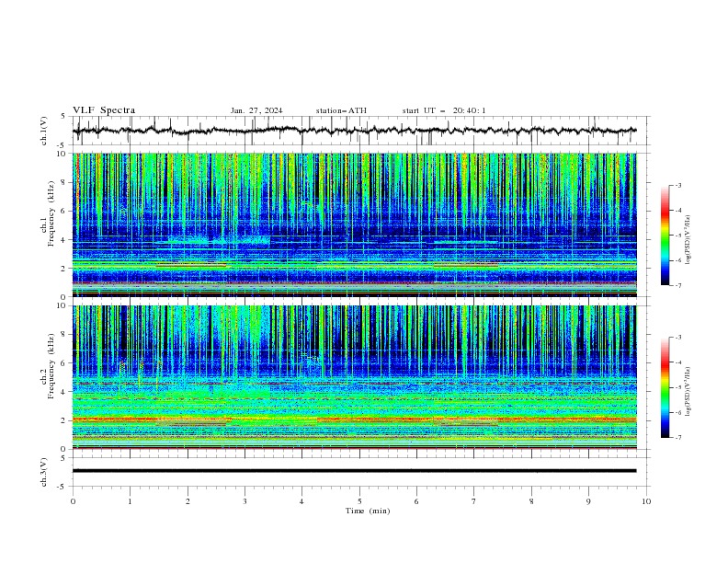Viewport: 728px width, 563px height.
Task: Click the ch.3(V) axis '-5' tick label
Action: pos(62,487)
